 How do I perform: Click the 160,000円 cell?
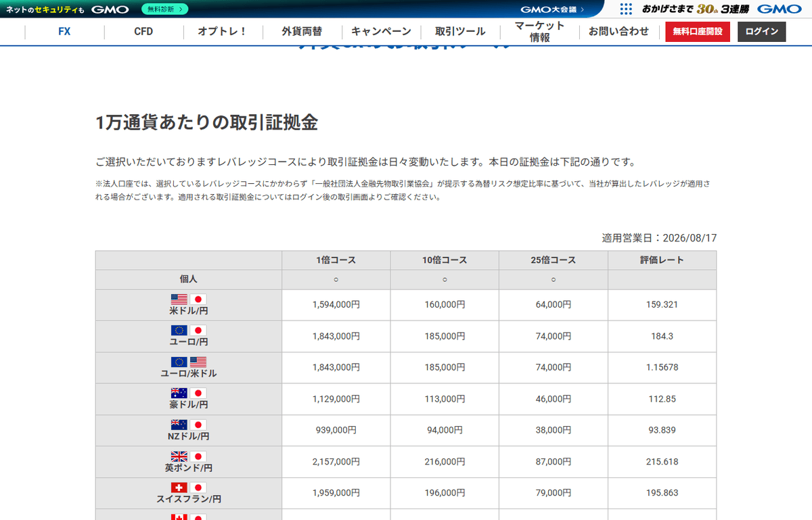tap(445, 305)
